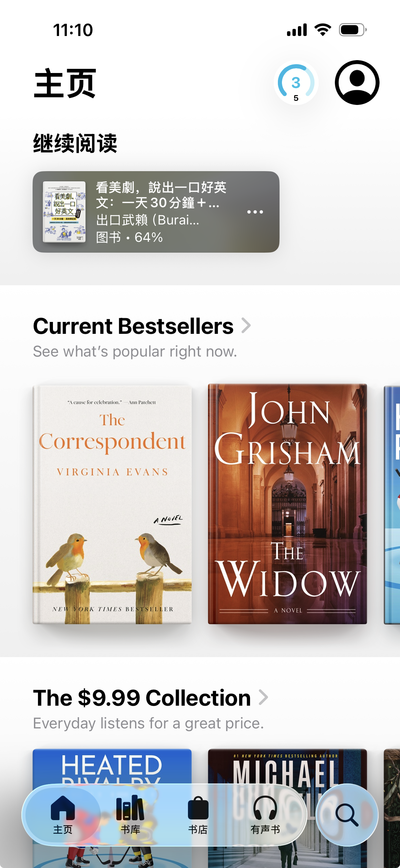Open Heated Rivalry audiobook cover
Image resolution: width=400 pixels, height=868 pixels.
(x=112, y=808)
